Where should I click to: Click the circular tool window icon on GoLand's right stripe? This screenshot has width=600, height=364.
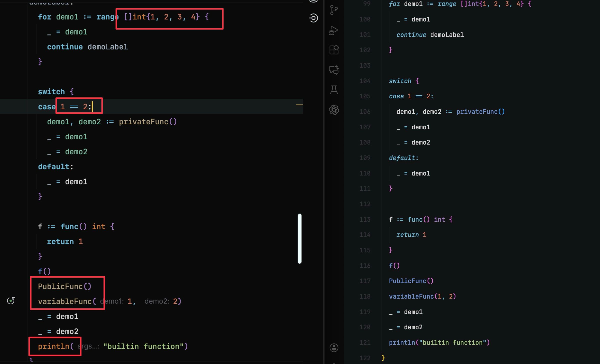click(x=313, y=18)
